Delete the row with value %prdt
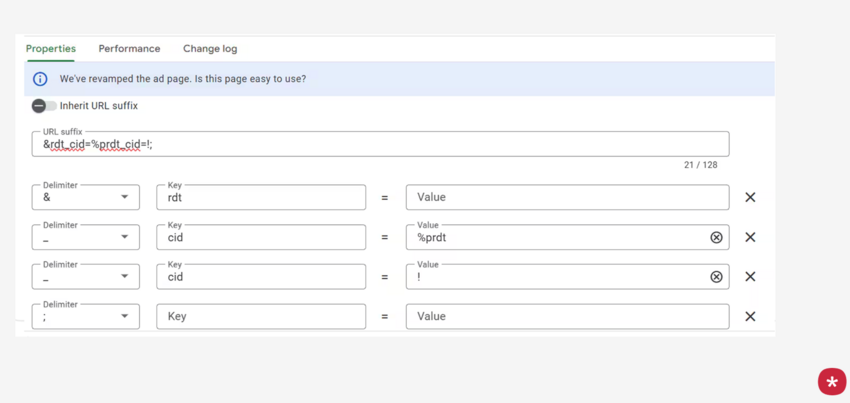 (x=750, y=237)
